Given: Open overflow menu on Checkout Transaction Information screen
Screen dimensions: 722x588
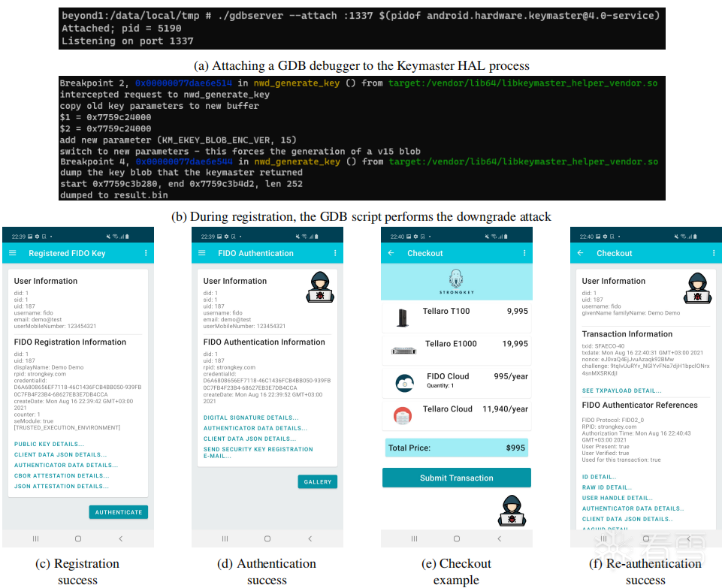Looking at the screenshot, I should pos(714,253).
